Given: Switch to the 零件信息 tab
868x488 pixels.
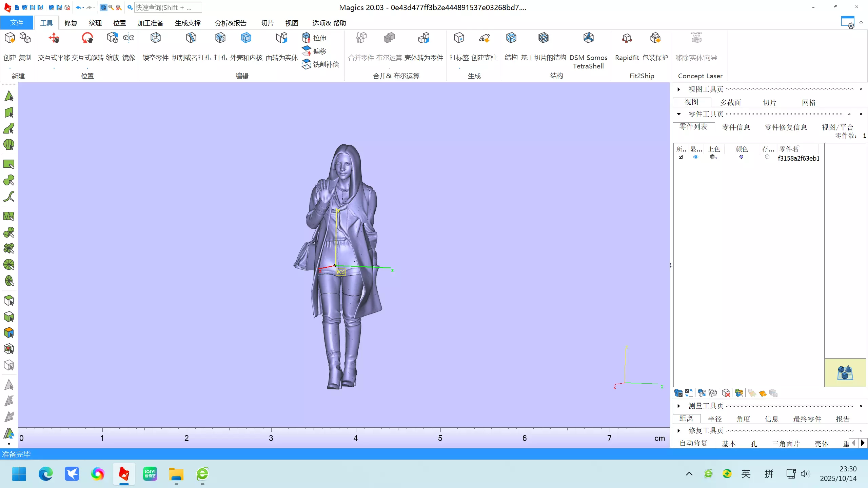Looking at the screenshot, I should 736,127.
